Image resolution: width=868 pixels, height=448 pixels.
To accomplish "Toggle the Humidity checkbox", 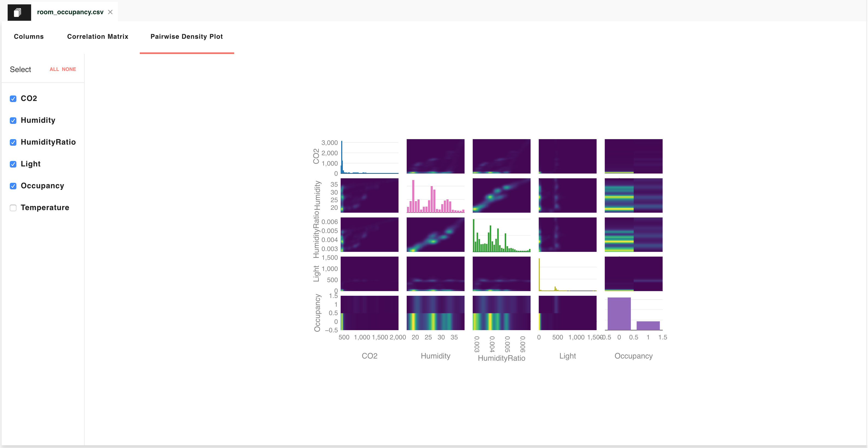I will click(x=13, y=121).
